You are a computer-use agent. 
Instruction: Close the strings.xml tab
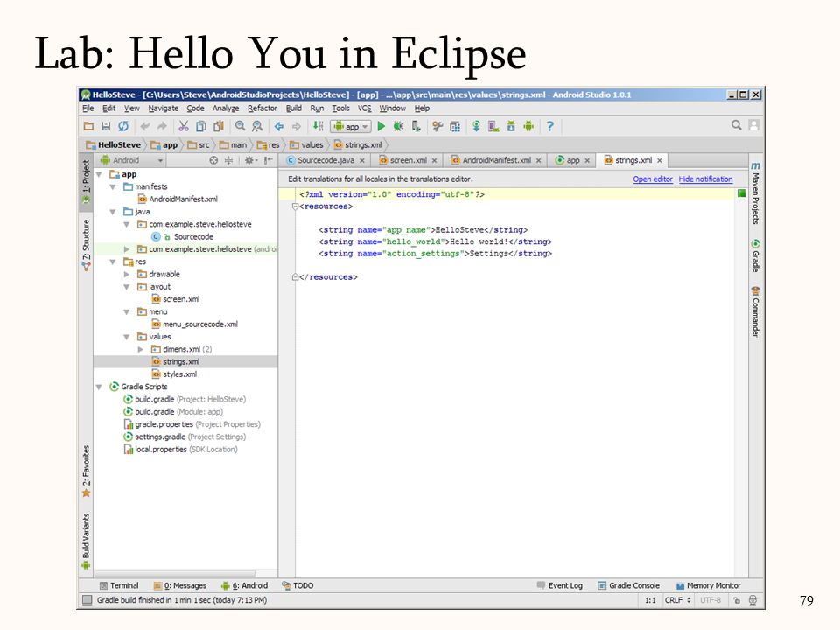[x=660, y=160]
